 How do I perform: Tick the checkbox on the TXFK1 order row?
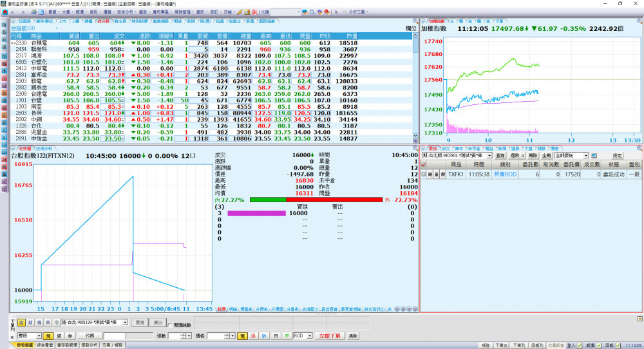click(424, 174)
